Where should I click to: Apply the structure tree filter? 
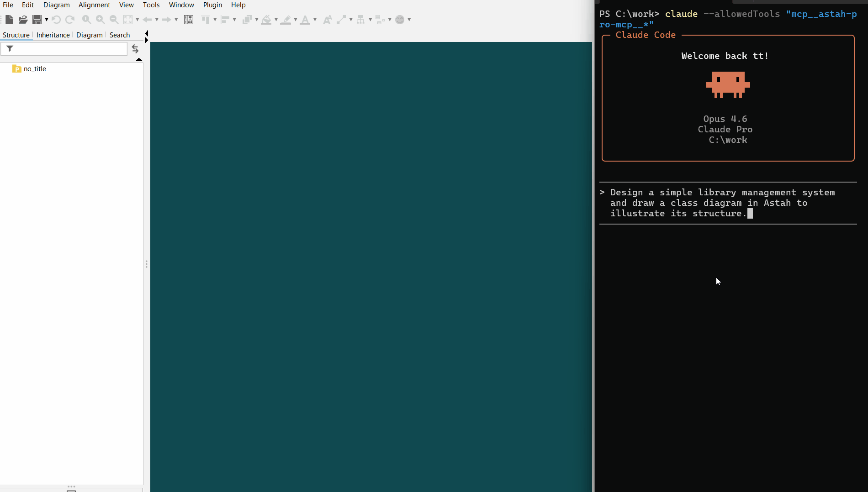click(x=10, y=49)
